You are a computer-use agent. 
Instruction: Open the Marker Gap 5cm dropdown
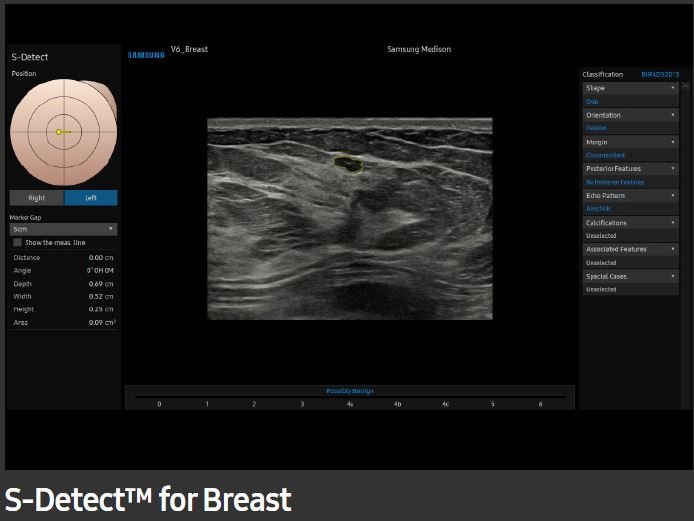tap(64, 229)
